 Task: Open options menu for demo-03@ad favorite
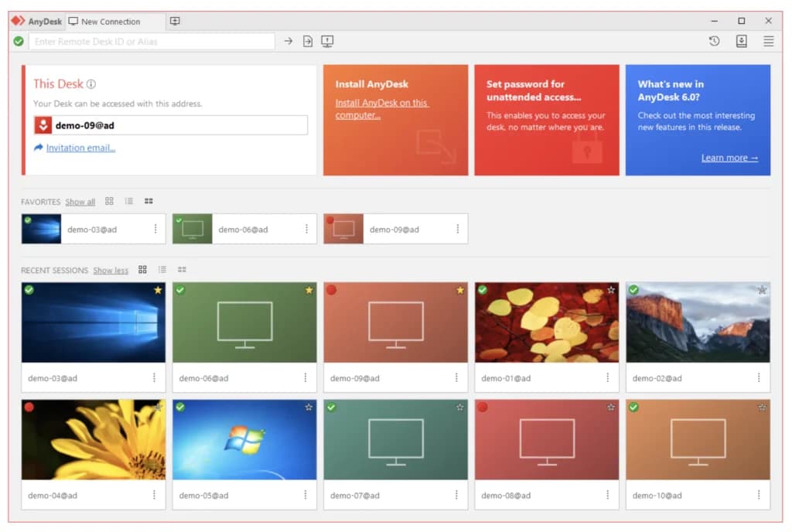coord(155,229)
